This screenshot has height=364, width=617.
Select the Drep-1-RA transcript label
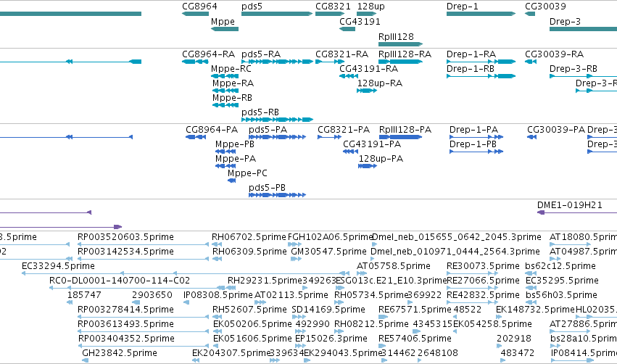pos(471,54)
